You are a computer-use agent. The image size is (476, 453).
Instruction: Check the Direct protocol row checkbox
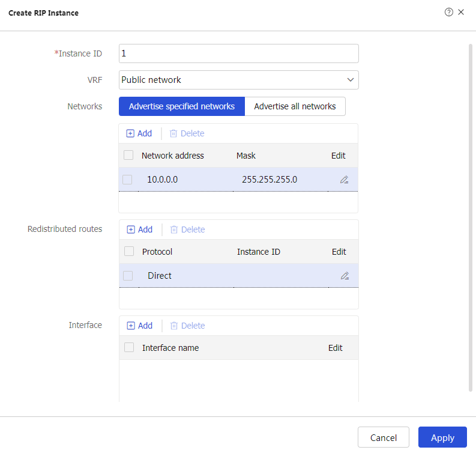point(128,276)
